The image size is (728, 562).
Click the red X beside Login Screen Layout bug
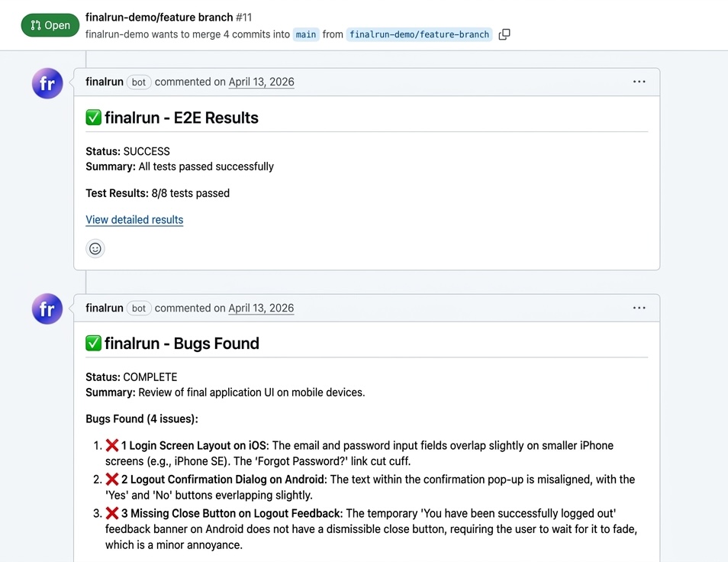point(113,446)
